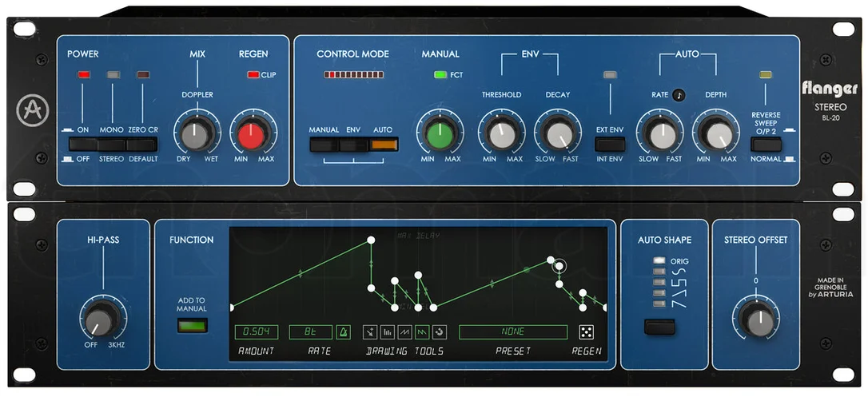
Task: Open the Preset selector showing NONE
Action: [513, 332]
